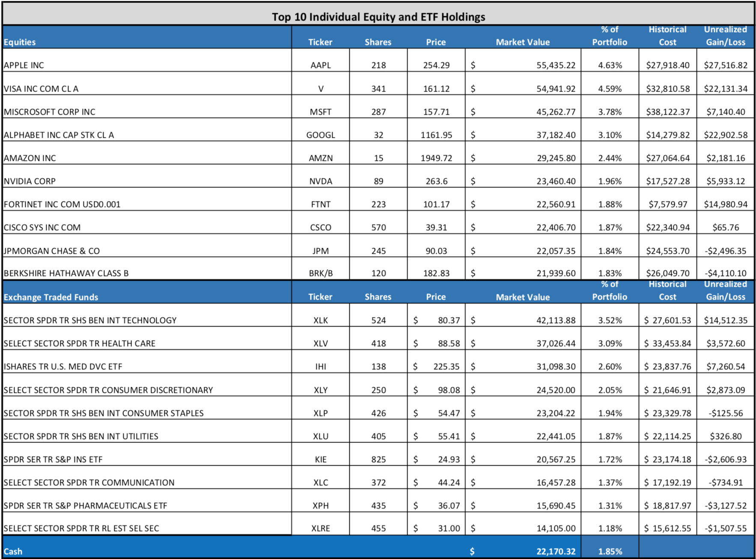Select Microsoft historical cost $38,122.37
Image resolution: width=756 pixels, height=559 pixels.
coord(668,112)
